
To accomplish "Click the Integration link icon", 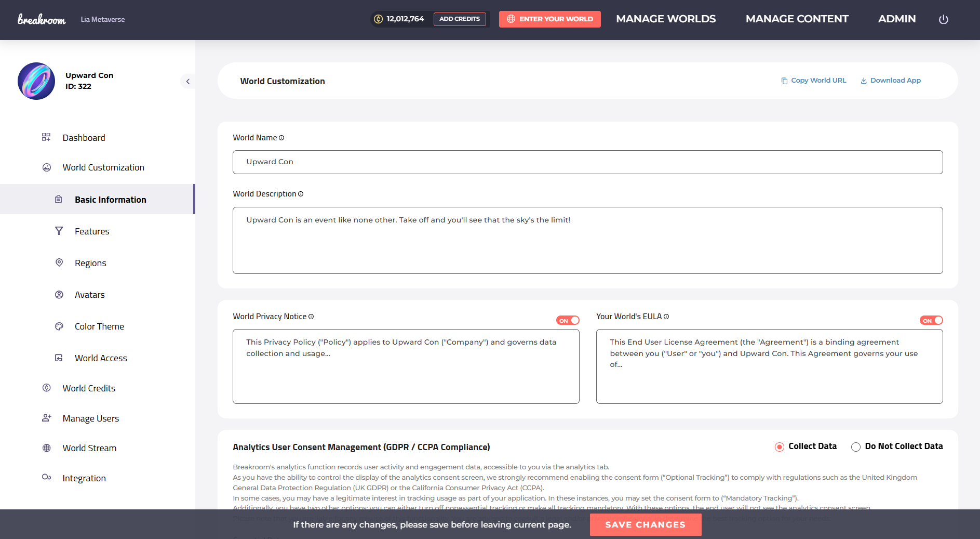I will point(47,477).
